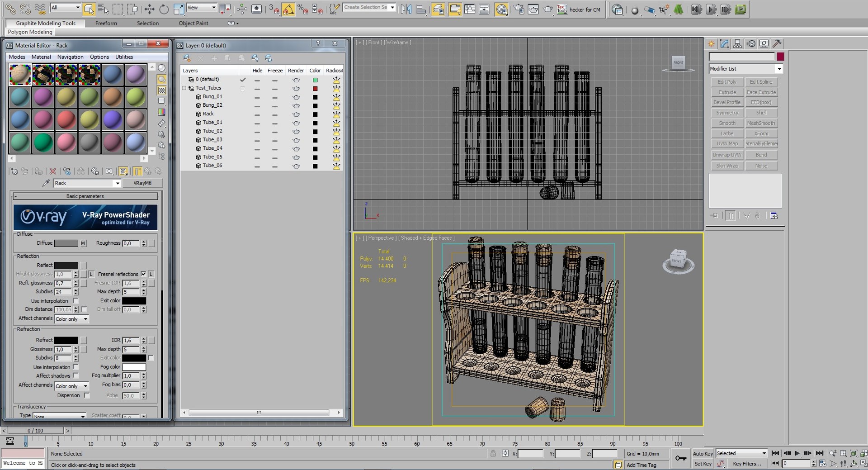Toggle the Auto Key button
868x470 pixels.
point(703,454)
